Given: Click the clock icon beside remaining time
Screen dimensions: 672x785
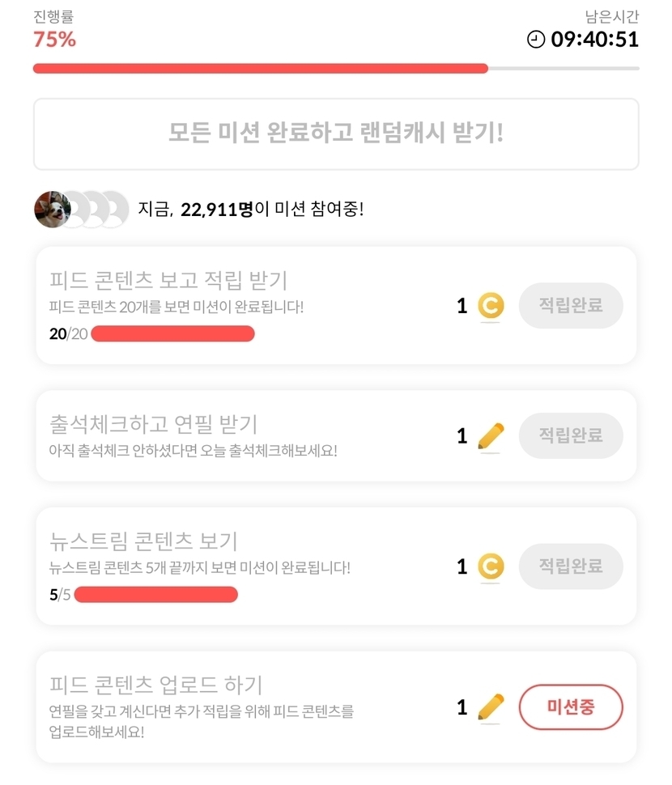Looking at the screenshot, I should (536, 39).
